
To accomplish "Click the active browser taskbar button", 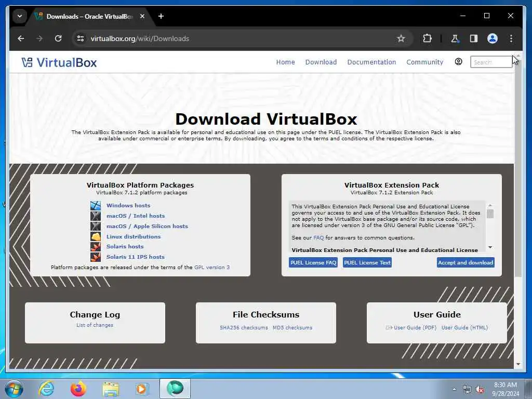I will [x=175, y=389].
